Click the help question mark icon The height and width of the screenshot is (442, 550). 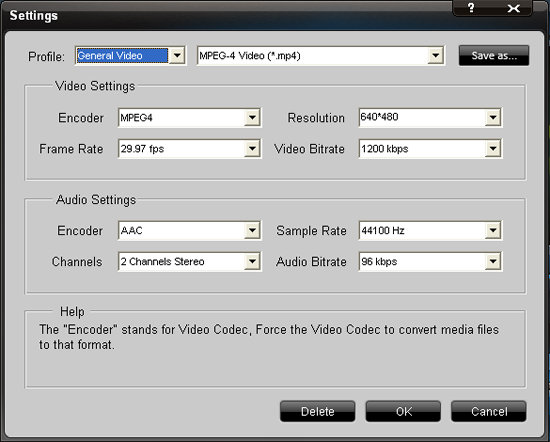(471, 8)
